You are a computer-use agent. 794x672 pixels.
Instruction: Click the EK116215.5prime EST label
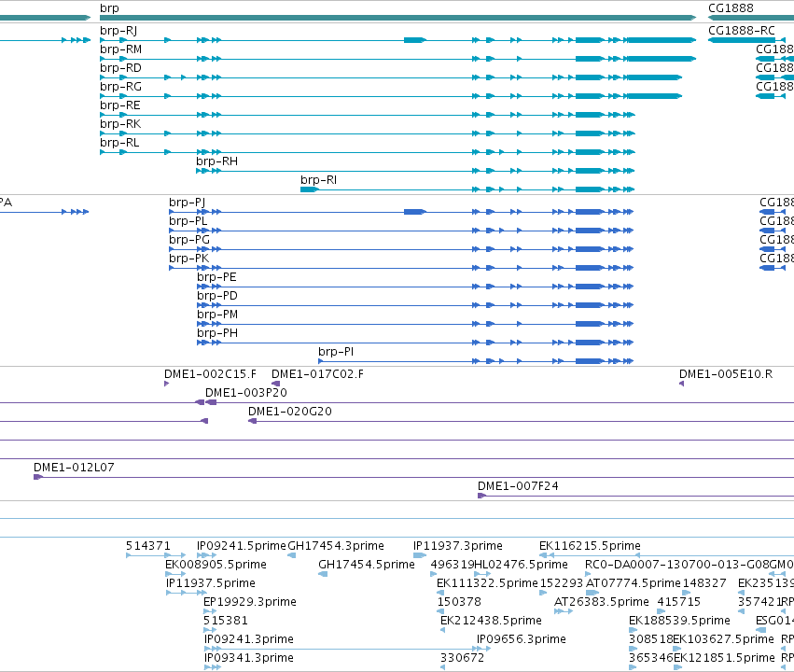click(590, 546)
